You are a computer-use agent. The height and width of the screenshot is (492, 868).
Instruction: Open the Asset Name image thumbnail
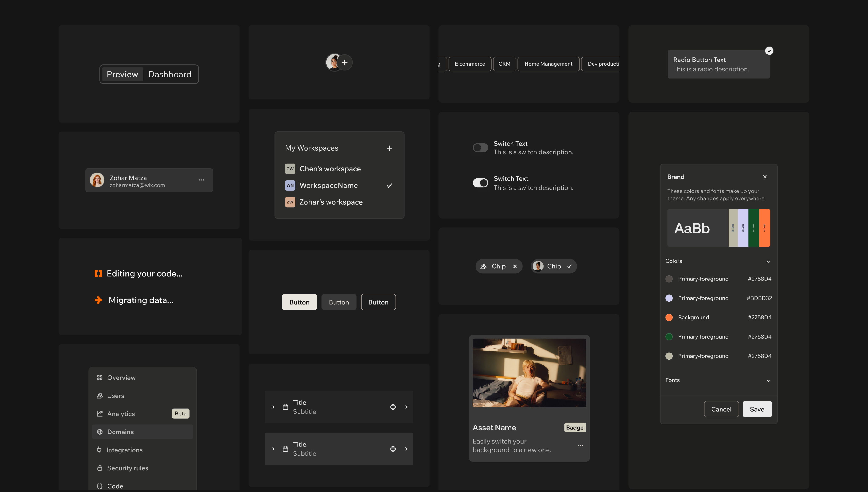529,373
